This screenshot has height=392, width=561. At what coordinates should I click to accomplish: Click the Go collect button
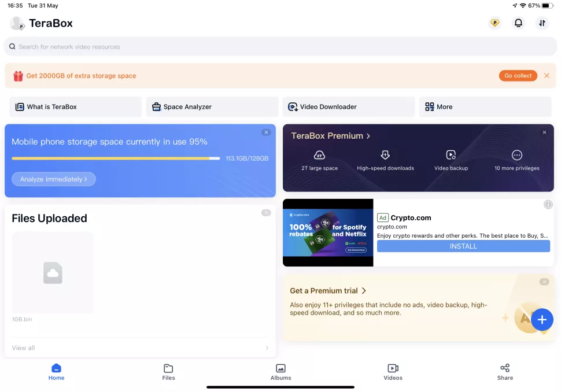click(518, 76)
